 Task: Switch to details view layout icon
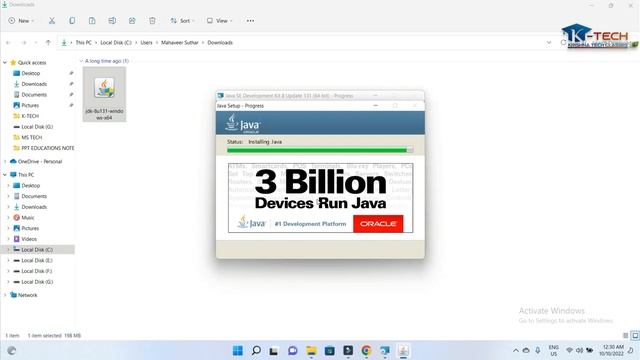pos(625,336)
